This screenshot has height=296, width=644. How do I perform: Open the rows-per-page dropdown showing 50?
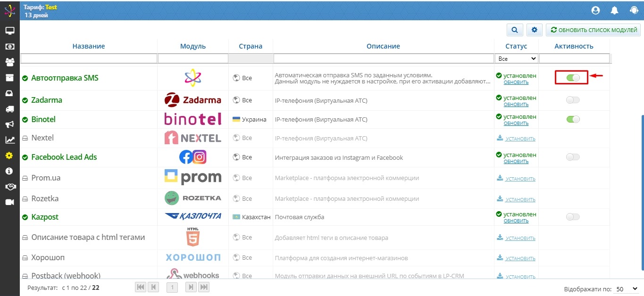click(x=627, y=288)
